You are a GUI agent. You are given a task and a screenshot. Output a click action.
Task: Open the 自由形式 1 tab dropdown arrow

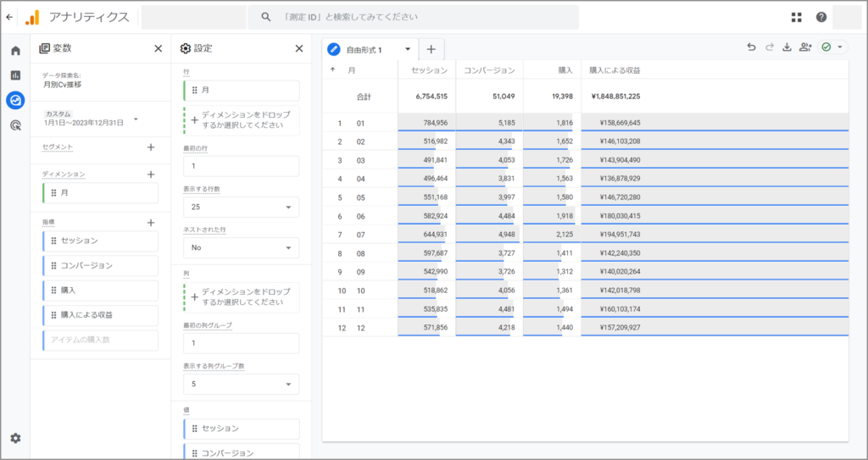coord(408,49)
